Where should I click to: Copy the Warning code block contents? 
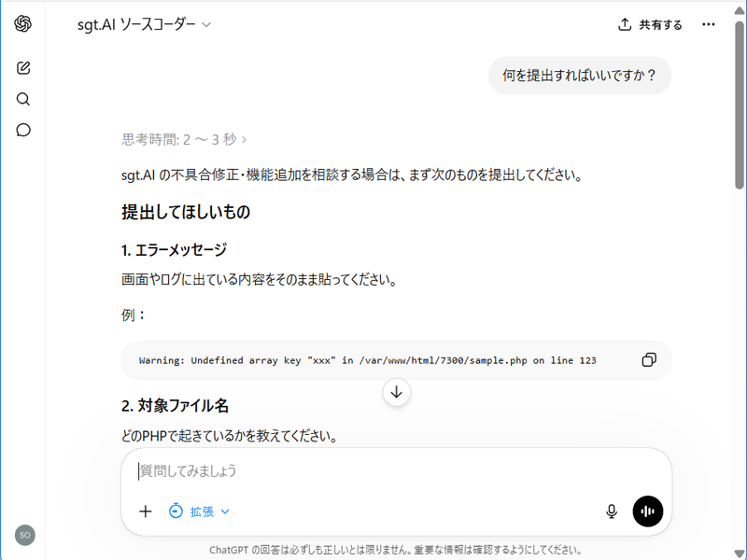(649, 360)
